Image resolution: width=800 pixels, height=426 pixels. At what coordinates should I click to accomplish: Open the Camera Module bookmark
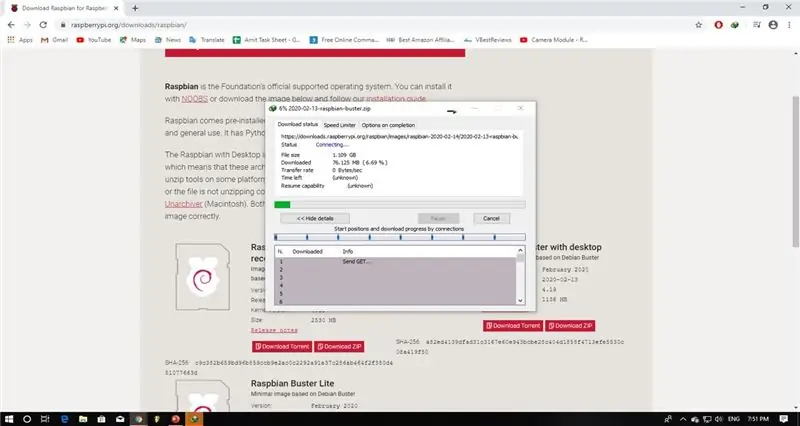[554, 40]
